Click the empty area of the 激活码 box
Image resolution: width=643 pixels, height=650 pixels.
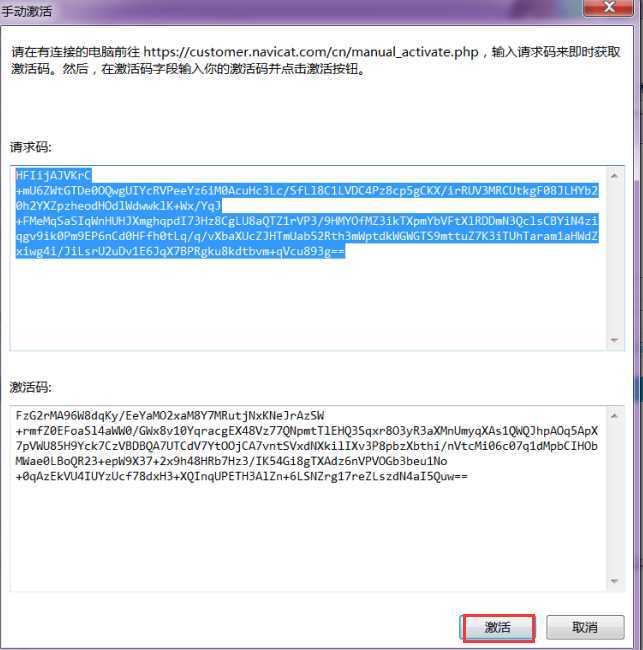308,536
